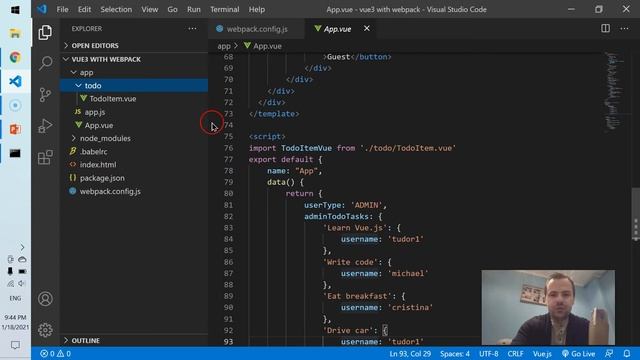Image resolution: width=640 pixels, height=360 pixels.
Task: Open the Search view in activity bar
Action: 45,63
